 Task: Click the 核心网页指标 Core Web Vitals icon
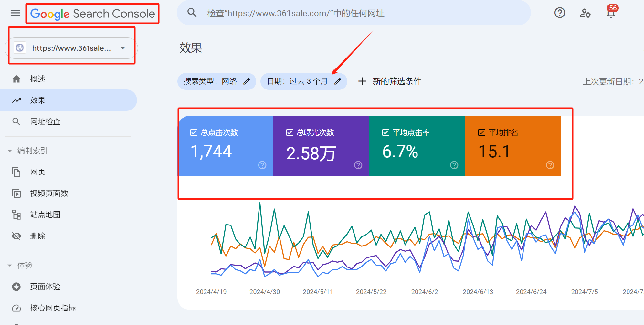(x=16, y=308)
